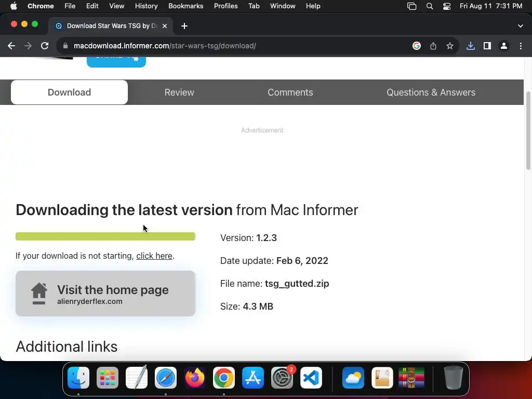Click the forward navigation arrow
This screenshot has width=532, height=399.
28,46
